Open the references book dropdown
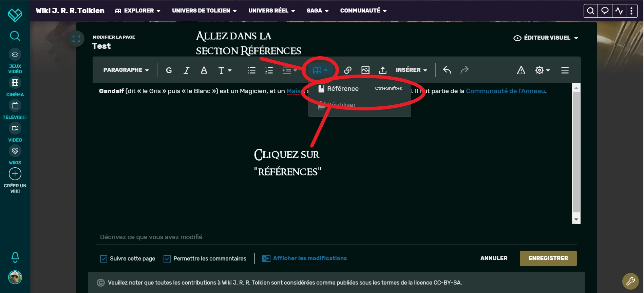The image size is (644, 293). click(x=320, y=70)
